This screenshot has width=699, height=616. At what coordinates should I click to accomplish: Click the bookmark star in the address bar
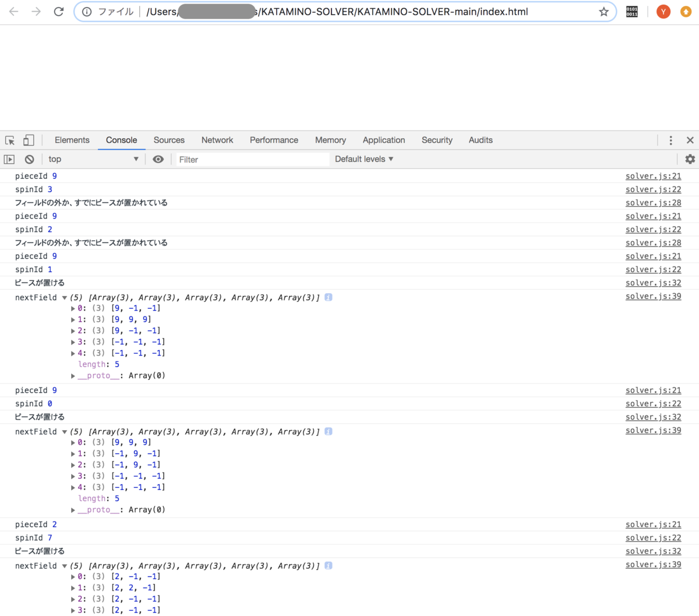604,11
